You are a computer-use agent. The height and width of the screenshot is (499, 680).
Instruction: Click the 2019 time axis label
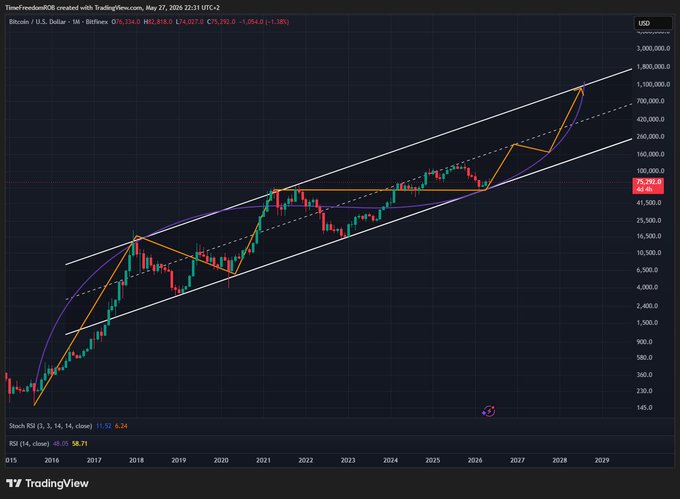(x=179, y=460)
